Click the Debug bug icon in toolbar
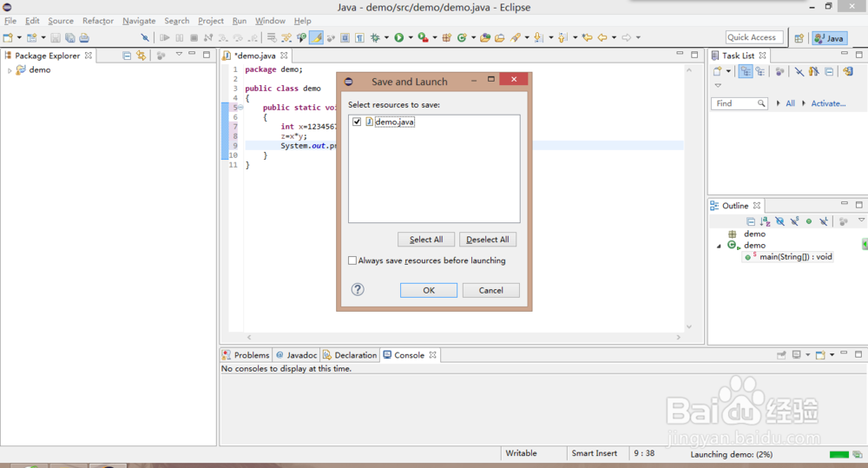 pos(375,37)
